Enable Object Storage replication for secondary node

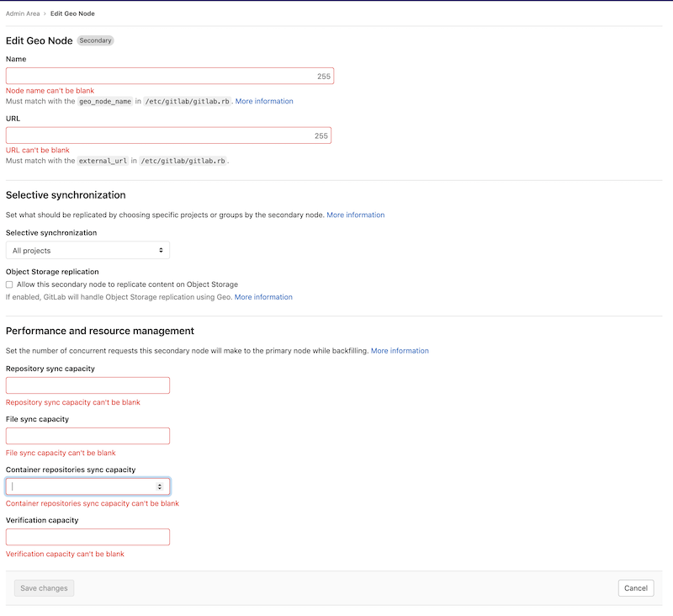tap(8, 284)
